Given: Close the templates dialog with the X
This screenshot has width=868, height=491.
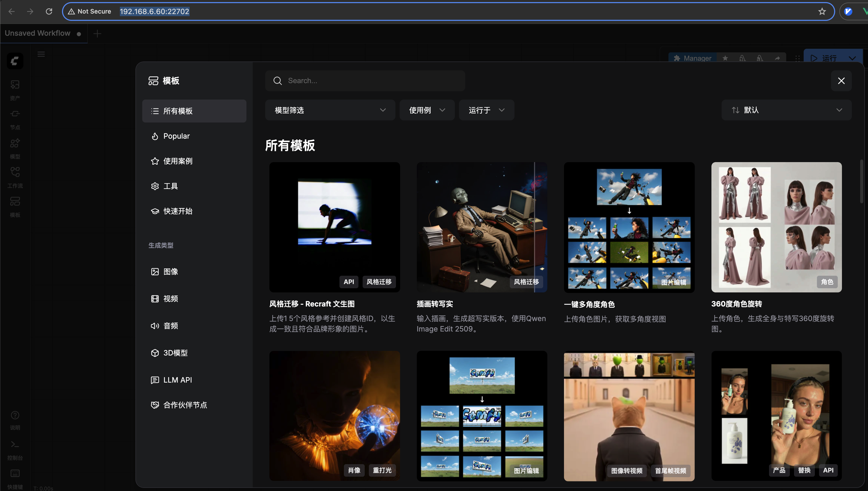Looking at the screenshot, I should click(841, 81).
